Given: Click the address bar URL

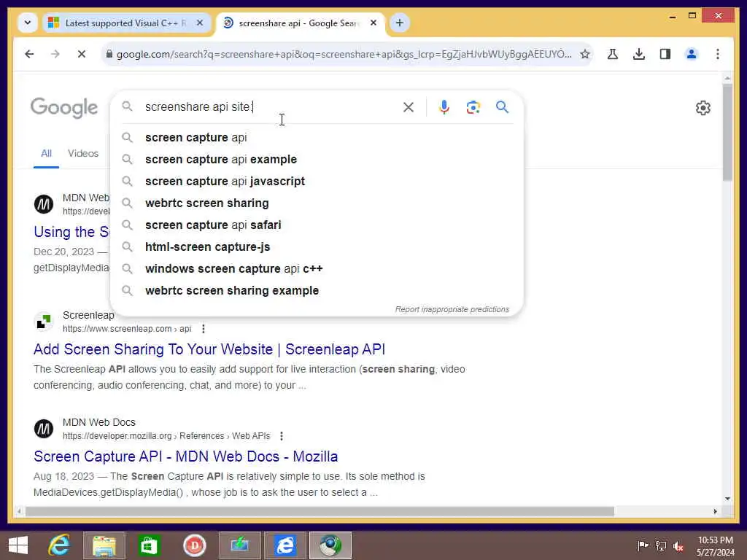Looking at the screenshot, I should [x=344, y=54].
